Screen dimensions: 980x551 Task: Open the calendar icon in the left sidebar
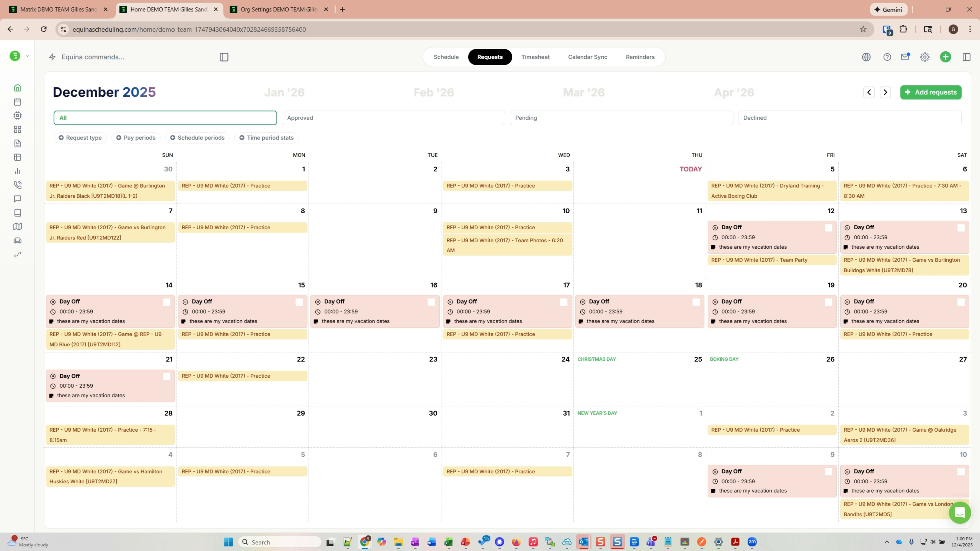coord(18,102)
